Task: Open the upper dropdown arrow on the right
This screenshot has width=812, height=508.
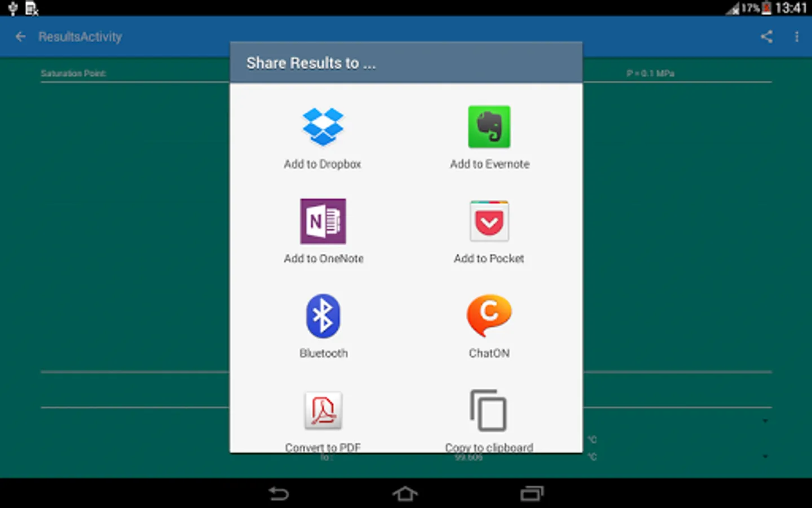Action: (765, 421)
